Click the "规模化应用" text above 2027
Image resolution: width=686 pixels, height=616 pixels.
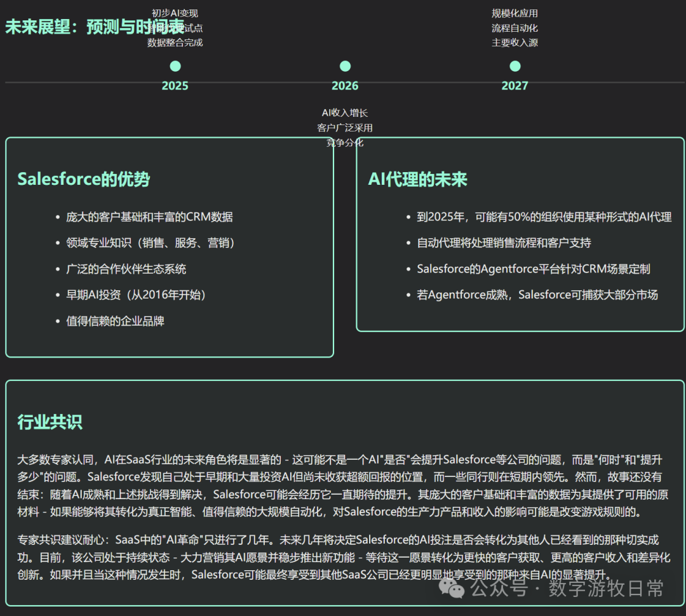(514, 13)
